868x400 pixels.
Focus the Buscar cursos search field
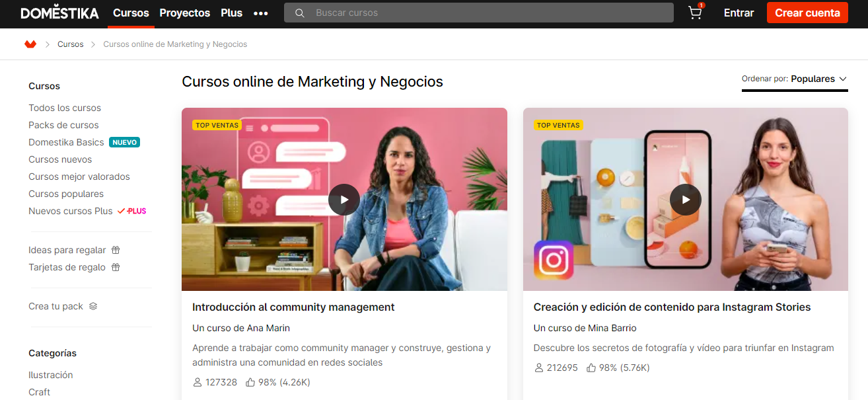point(479,13)
